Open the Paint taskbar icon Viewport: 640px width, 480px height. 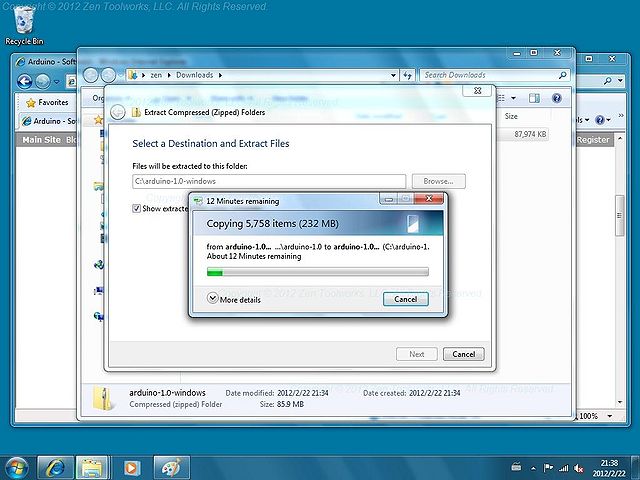172,468
